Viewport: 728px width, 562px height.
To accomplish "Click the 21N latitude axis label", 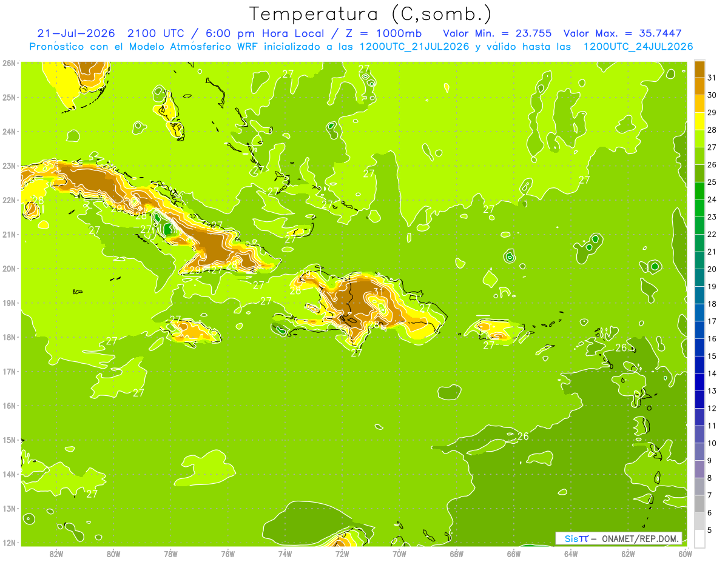I will [x=9, y=234].
